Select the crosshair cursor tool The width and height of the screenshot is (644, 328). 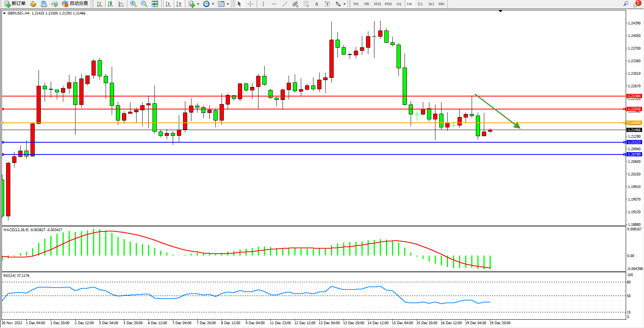pos(250,4)
